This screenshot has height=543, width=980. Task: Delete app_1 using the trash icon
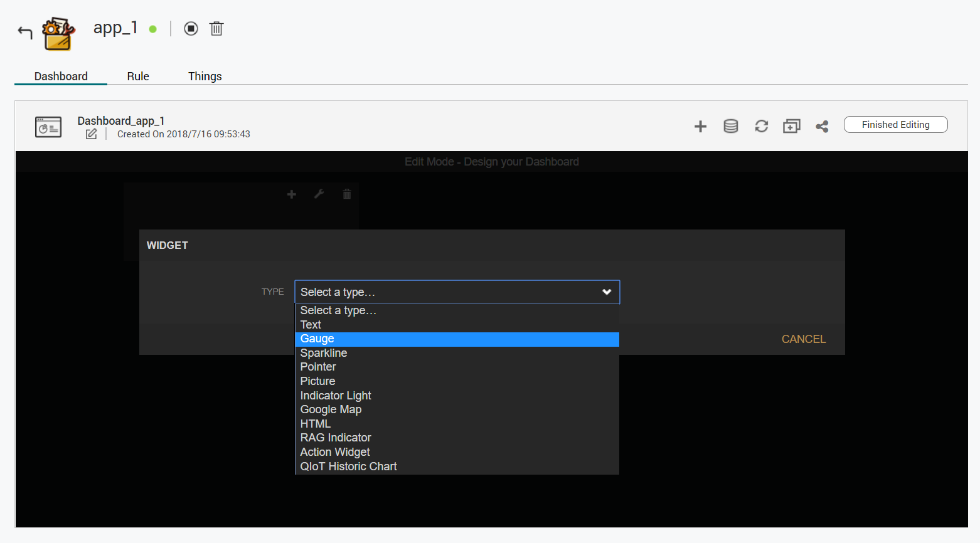(x=216, y=29)
